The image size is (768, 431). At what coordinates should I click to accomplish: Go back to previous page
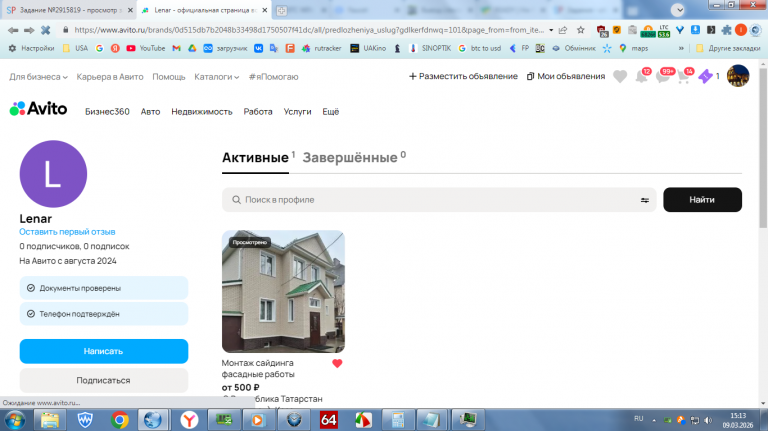pyautogui.click(x=13, y=30)
